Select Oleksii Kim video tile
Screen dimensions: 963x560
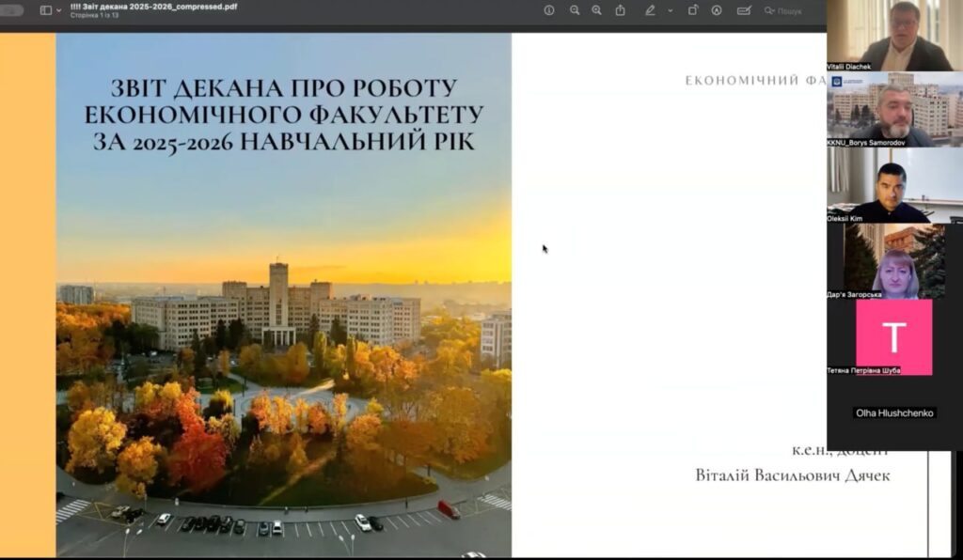894,185
